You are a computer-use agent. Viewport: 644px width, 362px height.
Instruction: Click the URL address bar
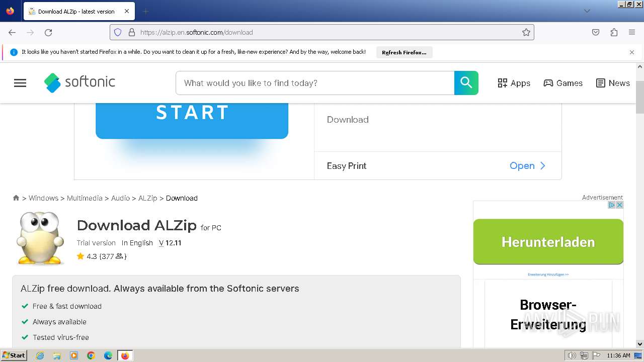click(322, 32)
